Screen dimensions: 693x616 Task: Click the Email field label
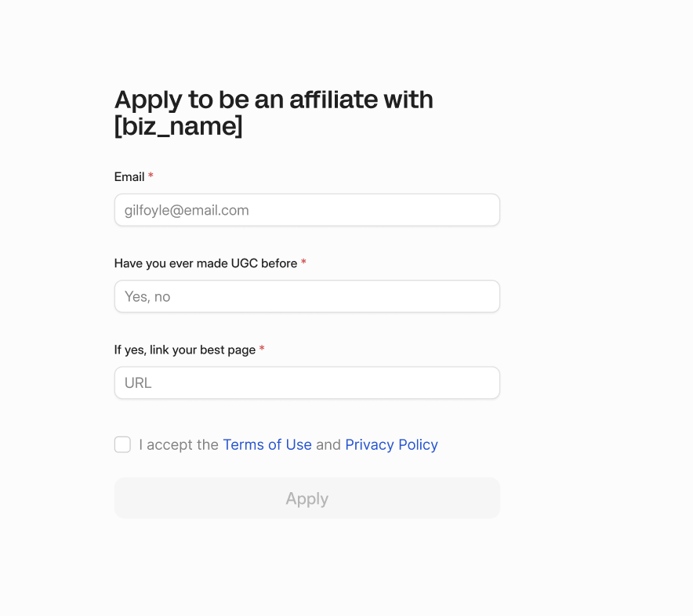click(x=129, y=177)
